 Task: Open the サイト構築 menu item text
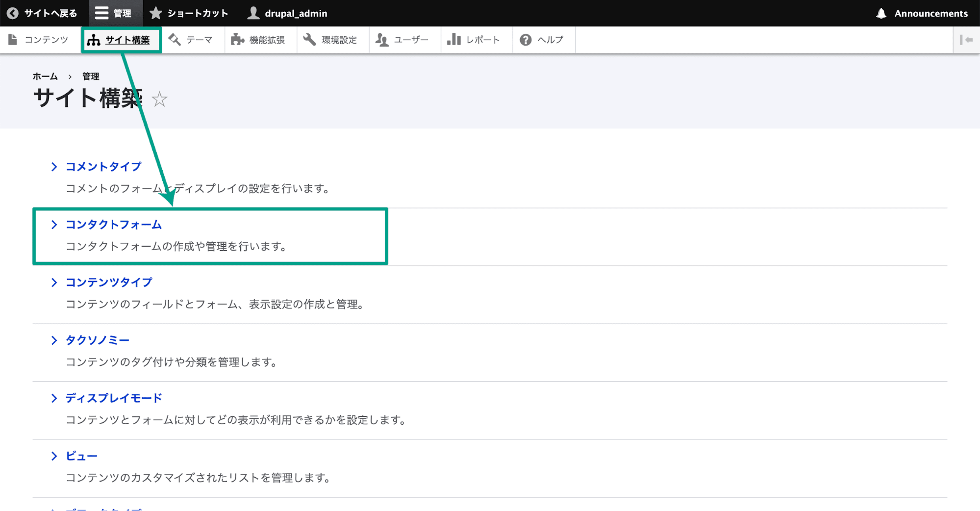click(x=127, y=40)
